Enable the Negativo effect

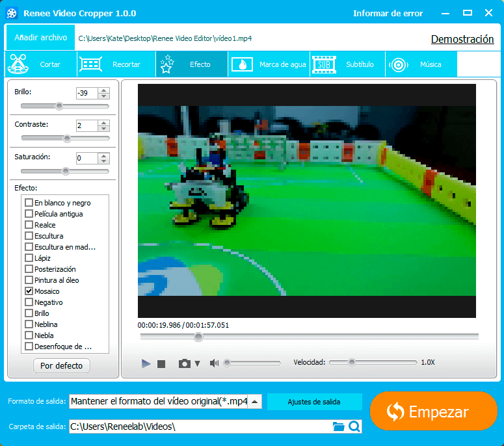(29, 302)
